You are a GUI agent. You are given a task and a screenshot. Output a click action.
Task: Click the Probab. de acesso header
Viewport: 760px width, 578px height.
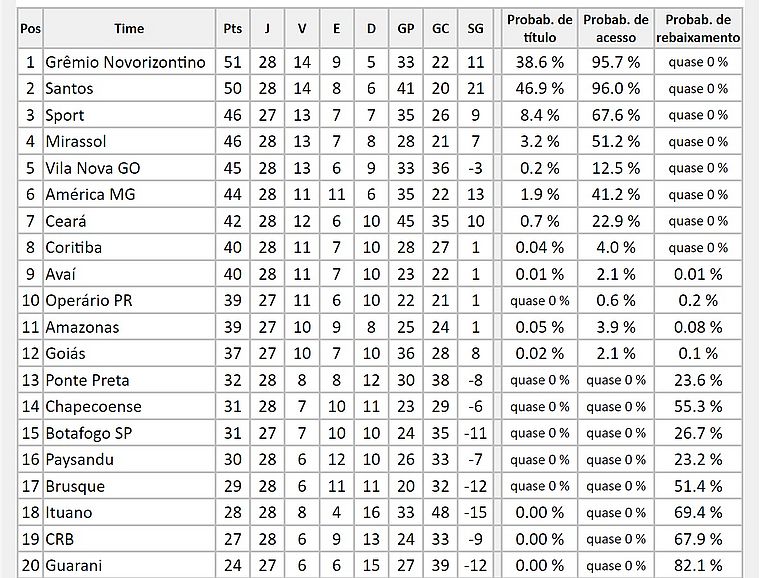pos(615,29)
